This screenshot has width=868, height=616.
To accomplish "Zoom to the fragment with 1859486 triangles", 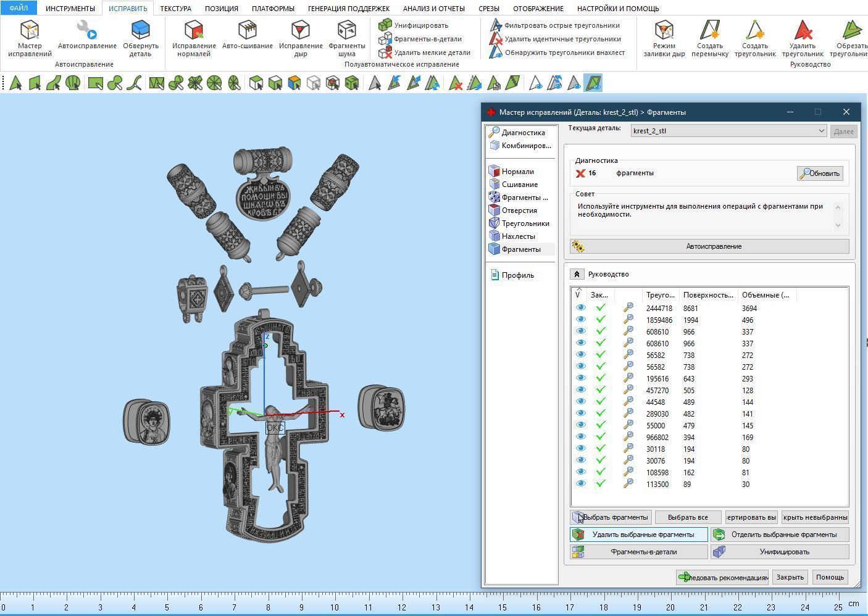I will tap(628, 320).
